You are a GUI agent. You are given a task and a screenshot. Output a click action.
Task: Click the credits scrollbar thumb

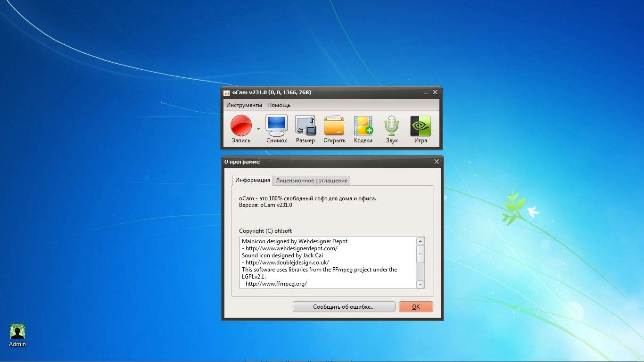pos(420,254)
